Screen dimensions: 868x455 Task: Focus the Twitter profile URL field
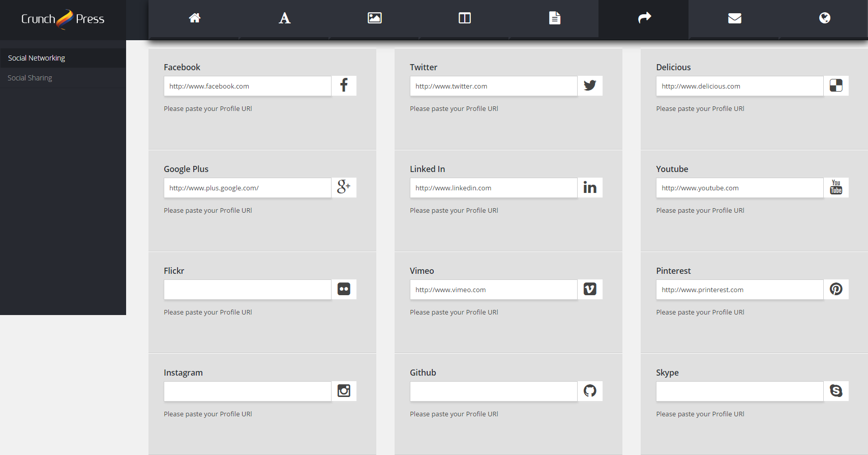pyautogui.click(x=494, y=86)
